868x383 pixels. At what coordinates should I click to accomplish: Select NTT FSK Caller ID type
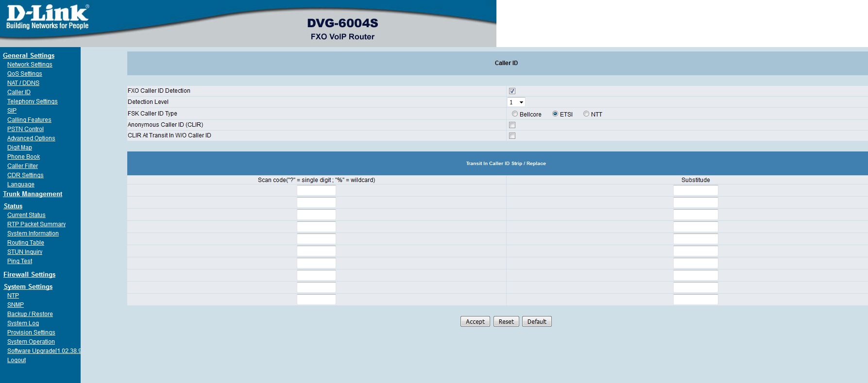586,114
